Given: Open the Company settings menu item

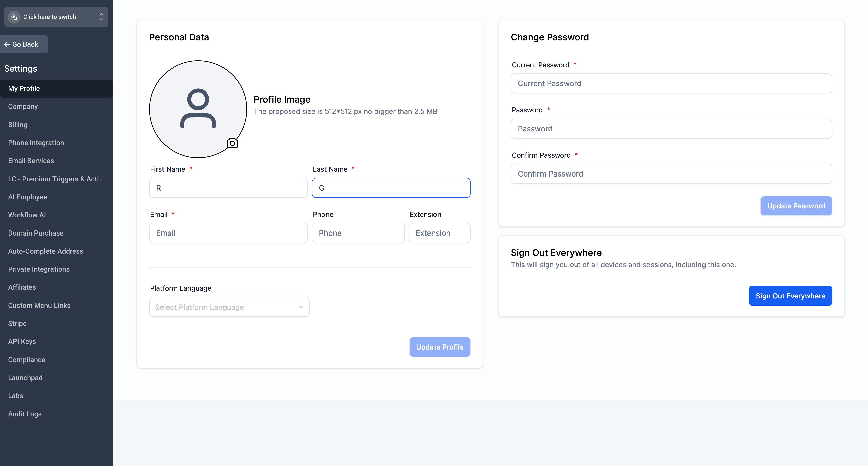Looking at the screenshot, I should click(x=23, y=106).
